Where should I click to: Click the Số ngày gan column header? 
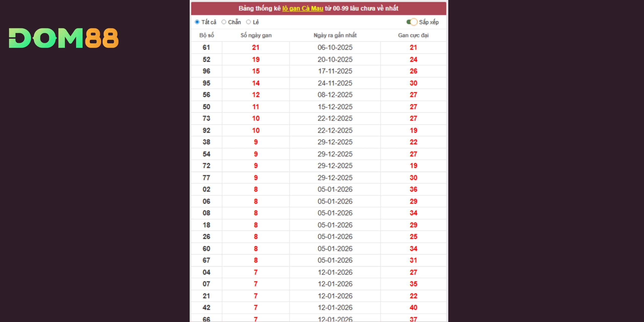point(256,35)
